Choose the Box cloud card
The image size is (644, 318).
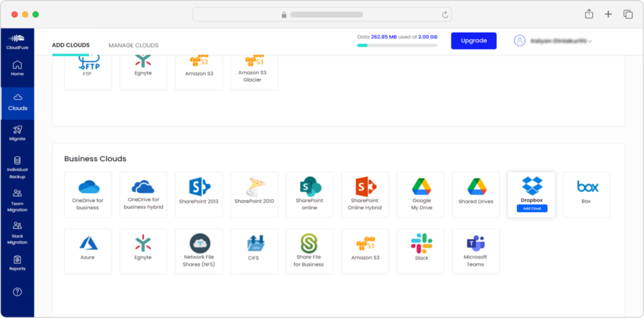587,195
